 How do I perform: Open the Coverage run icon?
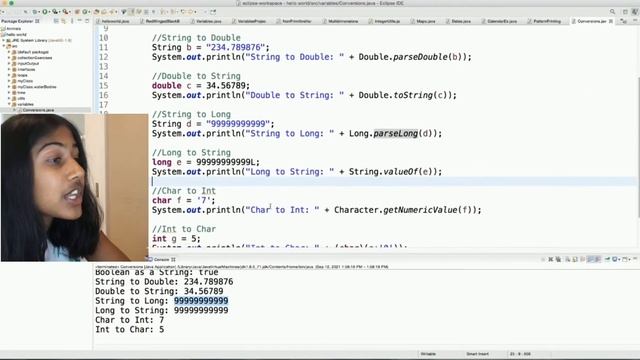(x=55, y=11)
